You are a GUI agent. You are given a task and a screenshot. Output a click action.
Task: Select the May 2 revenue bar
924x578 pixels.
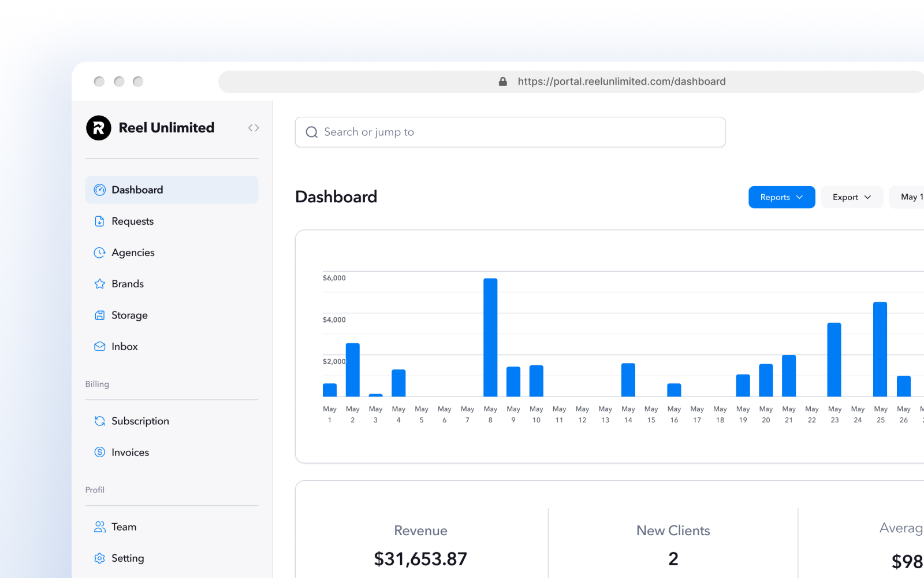(353, 370)
